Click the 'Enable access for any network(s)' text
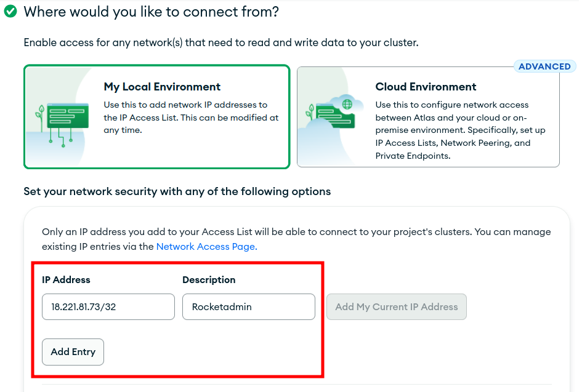582x392 pixels. 220,42
